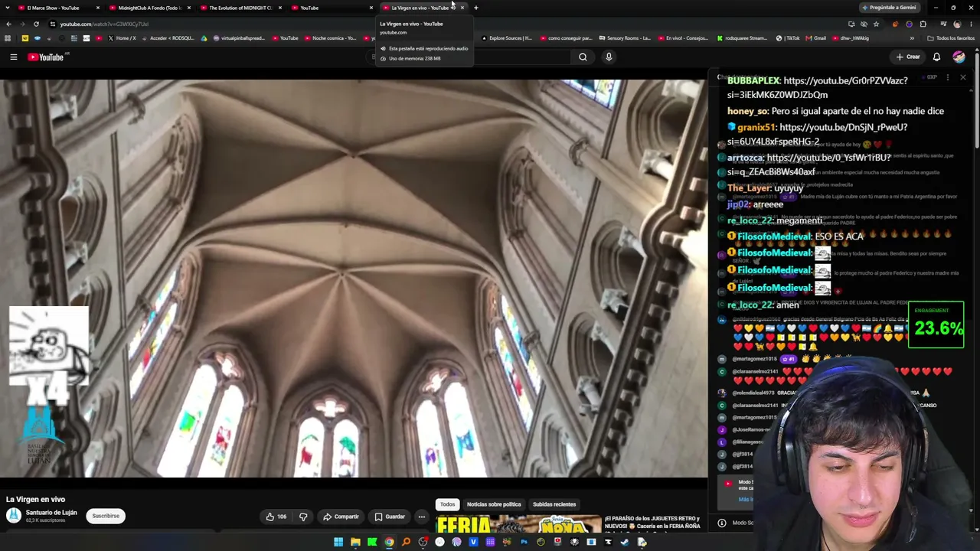The width and height of the screenshot is (980, 551).
Task: Click the Crear button
Action: point(908,57)
